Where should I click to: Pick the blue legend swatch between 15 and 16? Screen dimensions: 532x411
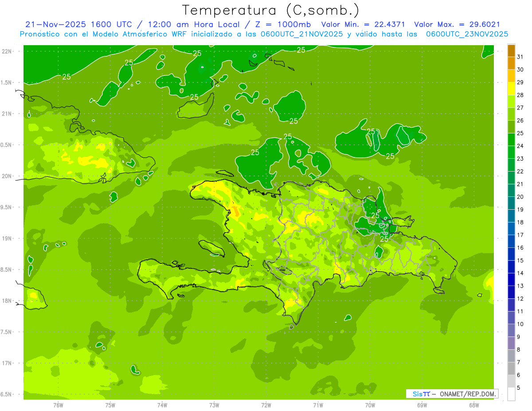coord(511,254)
